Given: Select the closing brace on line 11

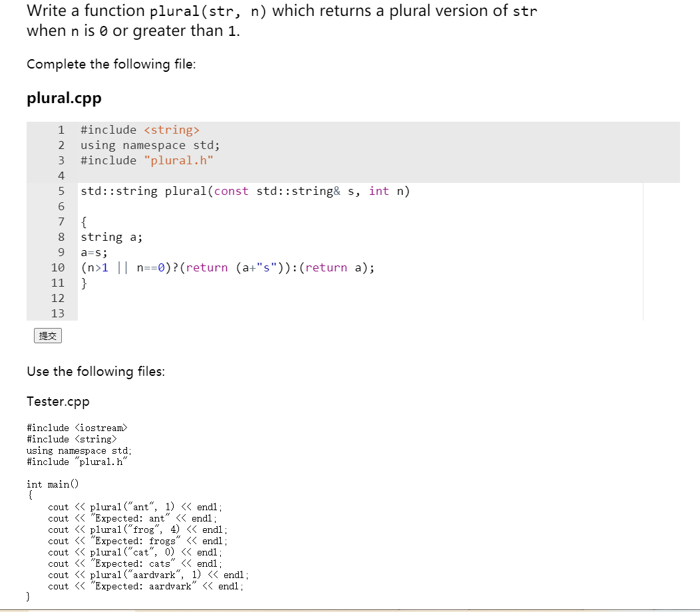Looking at the screenshot, I should click(x=83, y=283).
